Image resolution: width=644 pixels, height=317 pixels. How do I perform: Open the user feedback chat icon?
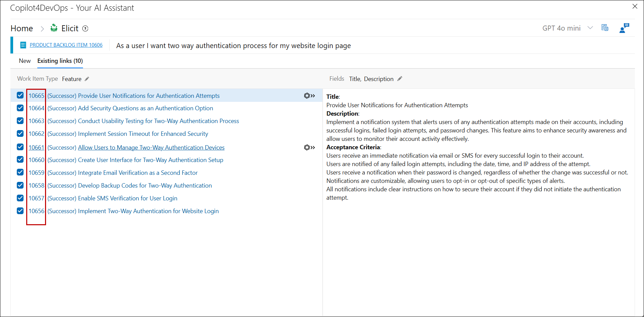click(x=624, y=28)
